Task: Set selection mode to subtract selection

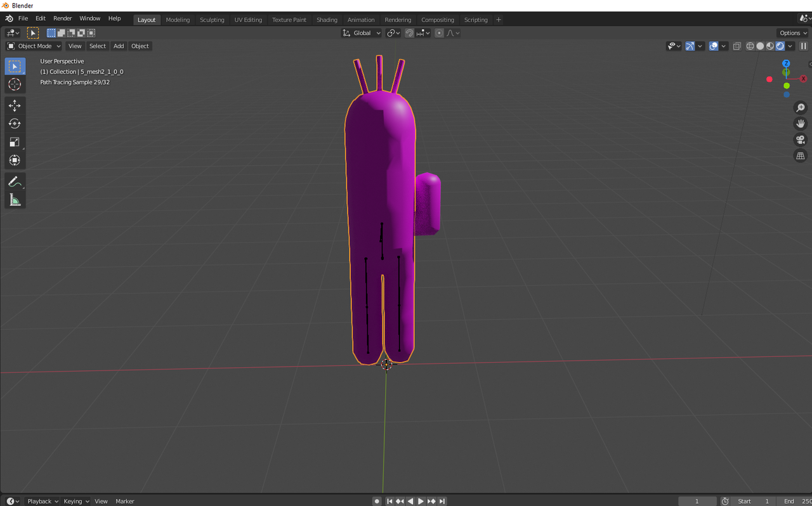Action: pos(72,33)
